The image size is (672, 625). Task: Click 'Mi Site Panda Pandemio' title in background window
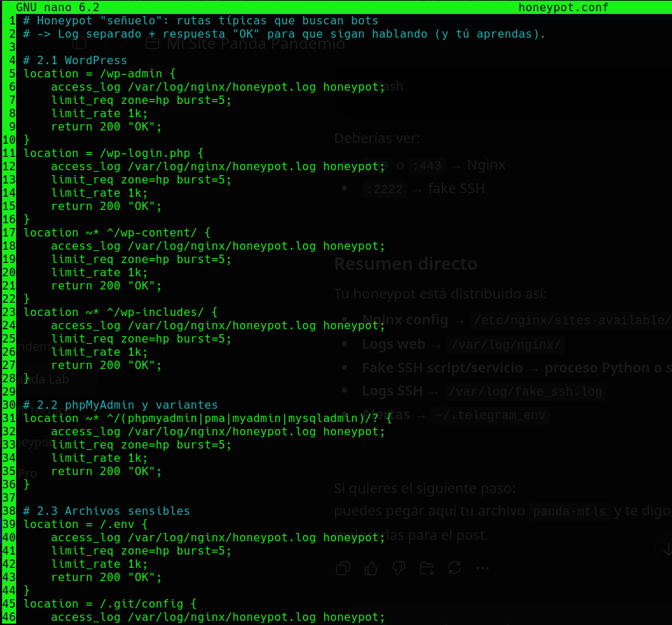coord(256,43)
